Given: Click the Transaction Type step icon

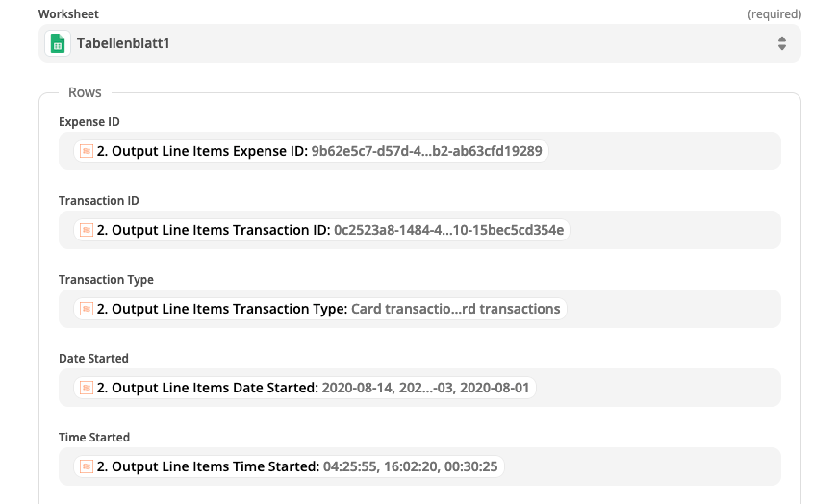Looking at the screenshot, I should pos(87,309).
